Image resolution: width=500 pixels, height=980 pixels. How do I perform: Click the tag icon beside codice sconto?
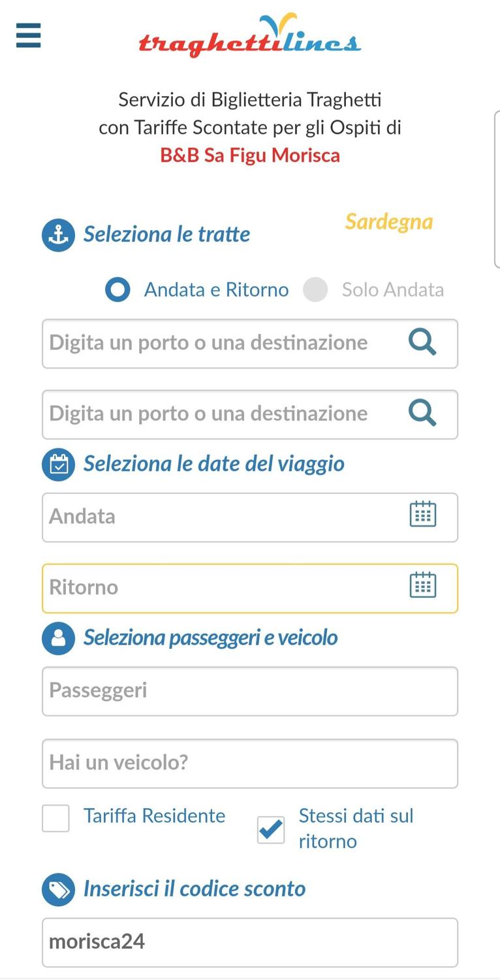click(59, 889)
